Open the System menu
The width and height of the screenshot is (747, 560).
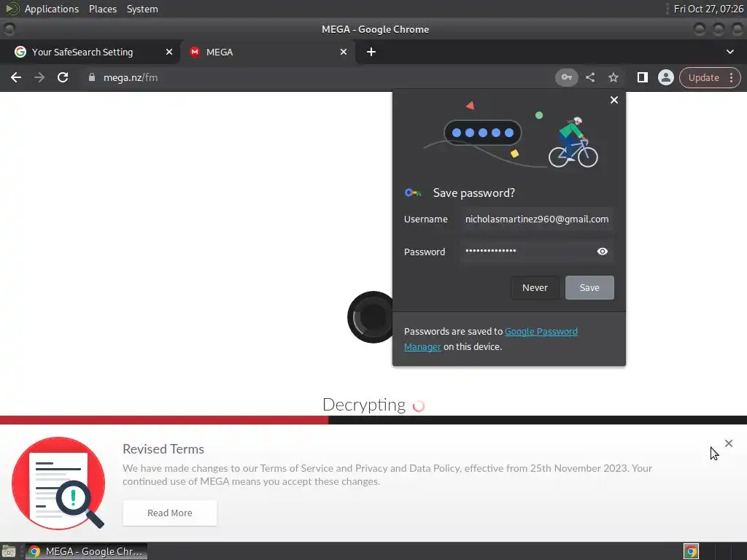click(142, 9)
